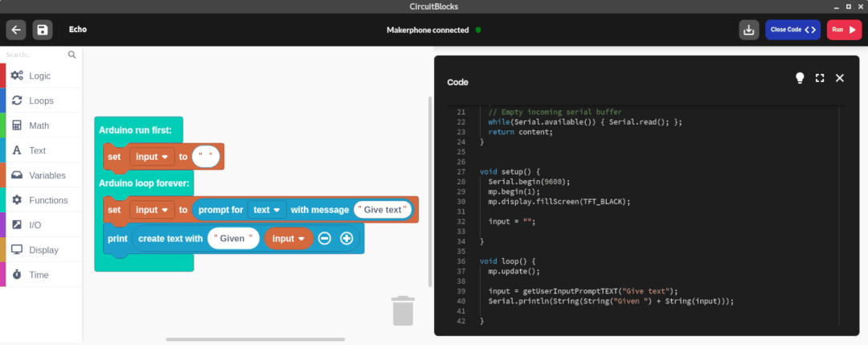This screenshot has height=345, width=868.
Task: Click the "Arduino loop forever:" block label
Action: coord(144,183)
